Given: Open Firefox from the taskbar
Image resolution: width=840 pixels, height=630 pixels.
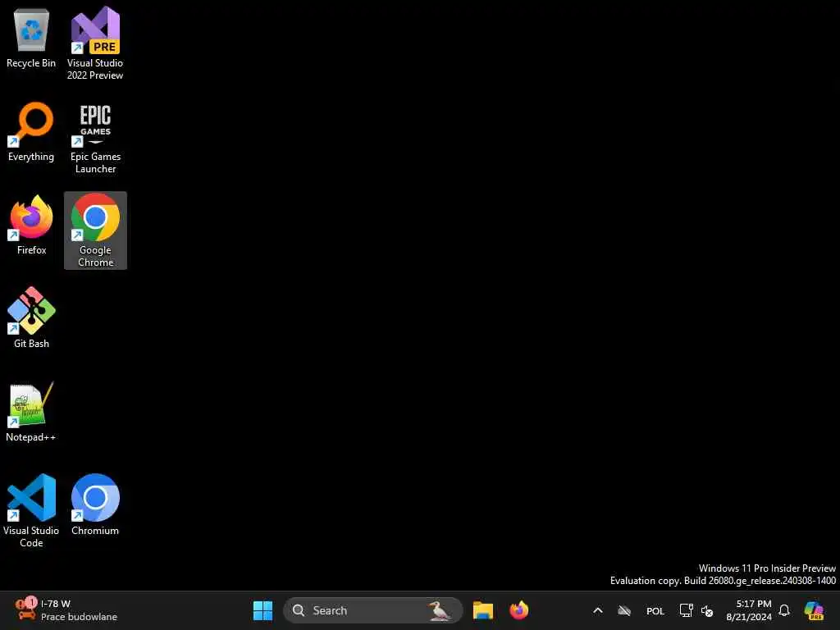Looking at the screenshot, I should pos(518,610).
